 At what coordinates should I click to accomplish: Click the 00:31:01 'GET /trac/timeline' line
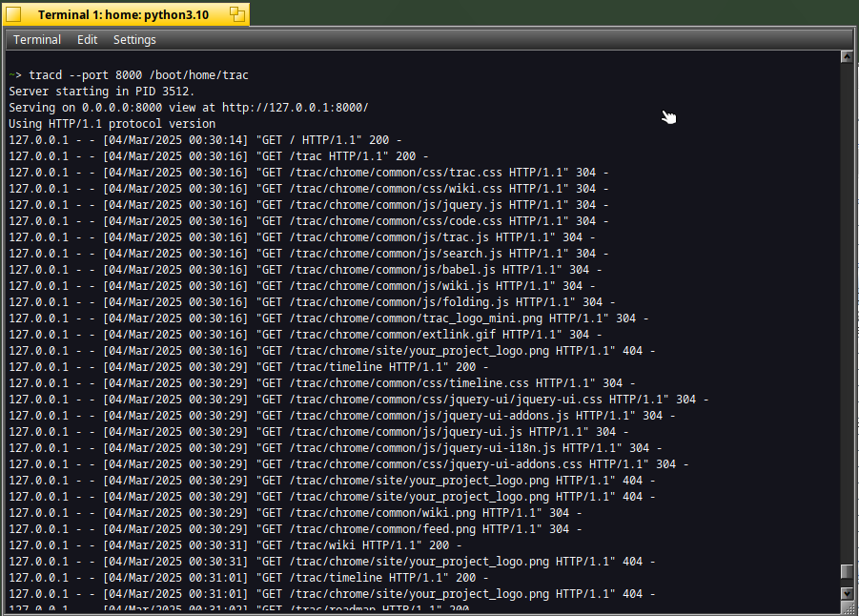tap(248, 578)
